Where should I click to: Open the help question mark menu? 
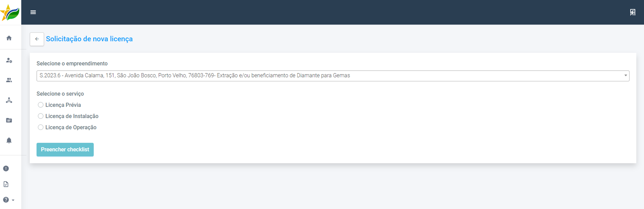(x=8, y=200)
